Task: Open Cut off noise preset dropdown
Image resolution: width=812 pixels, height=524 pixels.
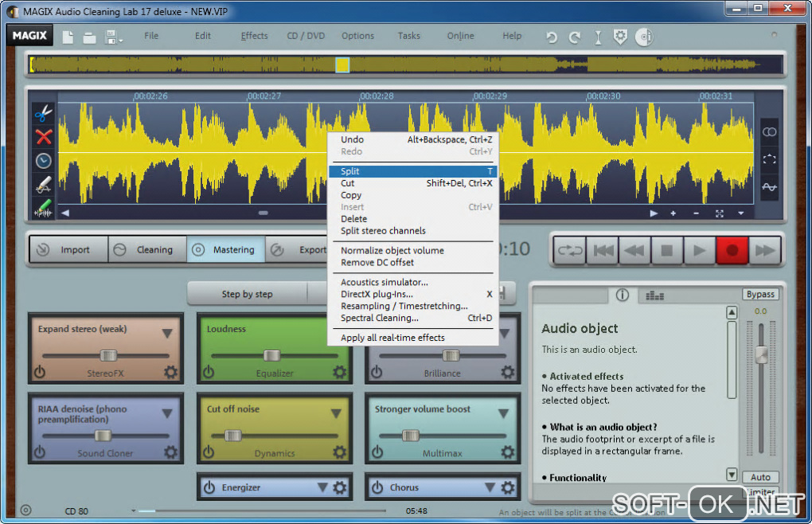Action: (x=336, y=413)
